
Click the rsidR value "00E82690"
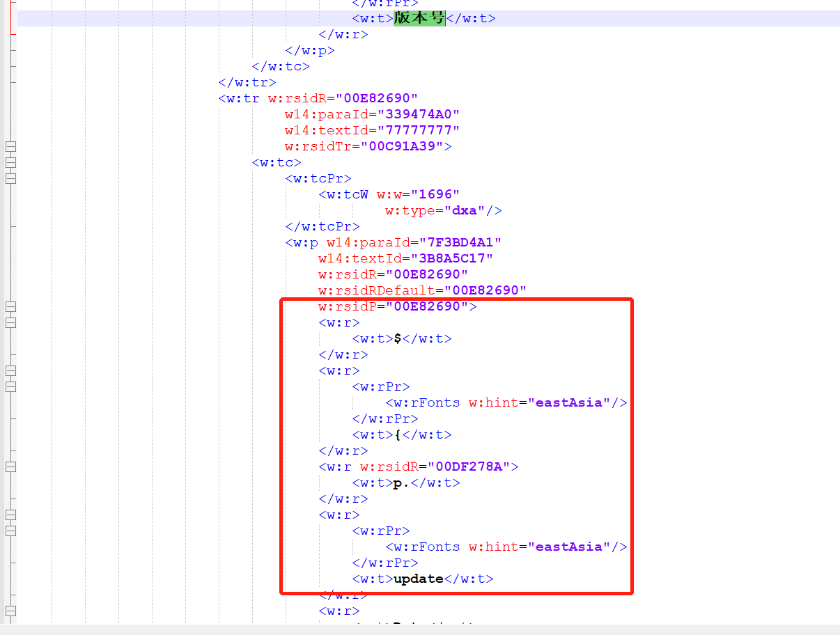380,97
